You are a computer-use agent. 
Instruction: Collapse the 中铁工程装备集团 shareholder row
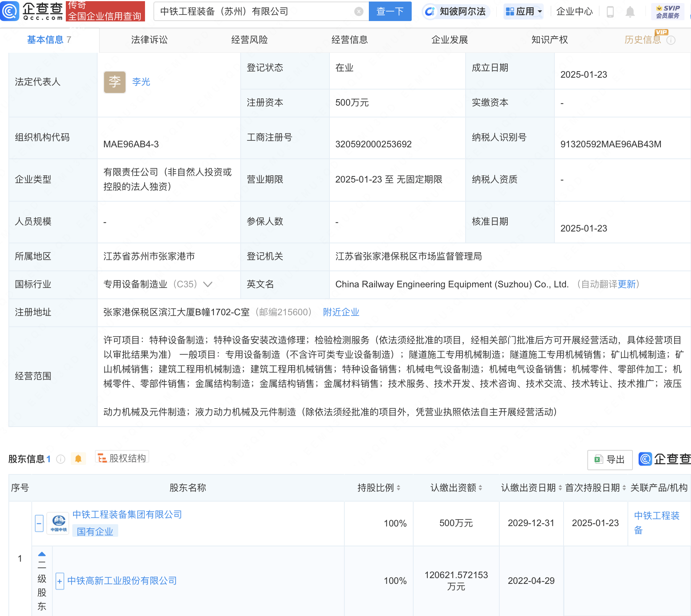39,523
